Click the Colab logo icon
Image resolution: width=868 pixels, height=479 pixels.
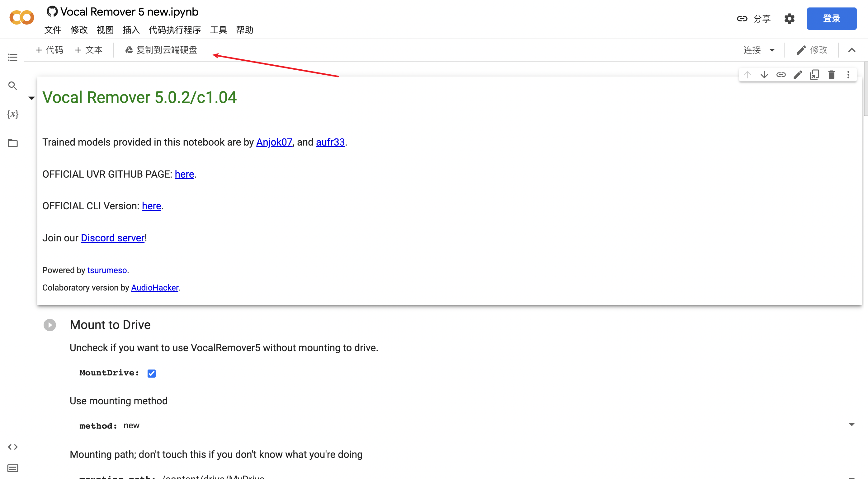coord(21,17)
